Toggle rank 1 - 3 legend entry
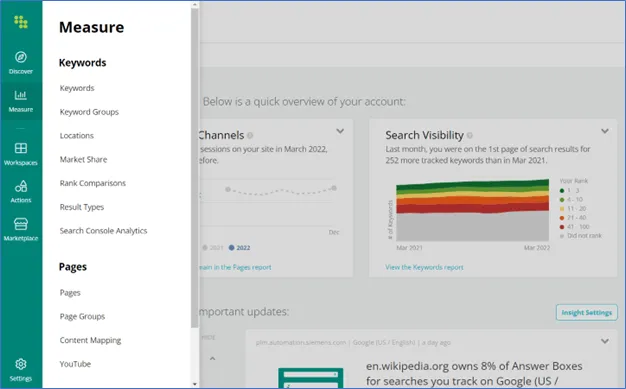This screenshot has height=389, width=626. click(x=570, y=191)
